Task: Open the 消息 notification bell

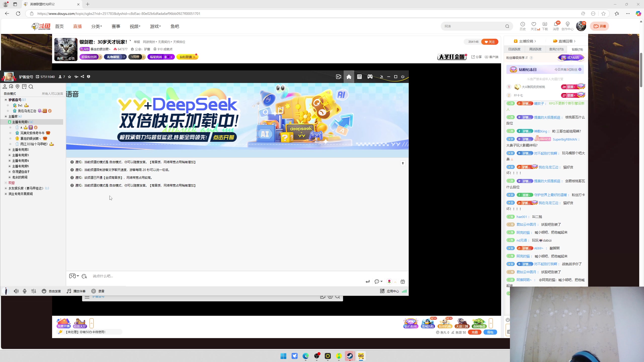Action: point(556,26)
